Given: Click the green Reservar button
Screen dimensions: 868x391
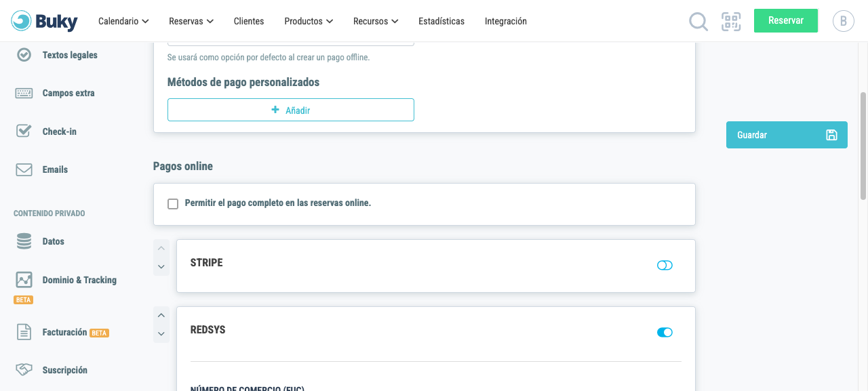Looking at the screenshot, I should pyautogui.click(x=786, y=20).
